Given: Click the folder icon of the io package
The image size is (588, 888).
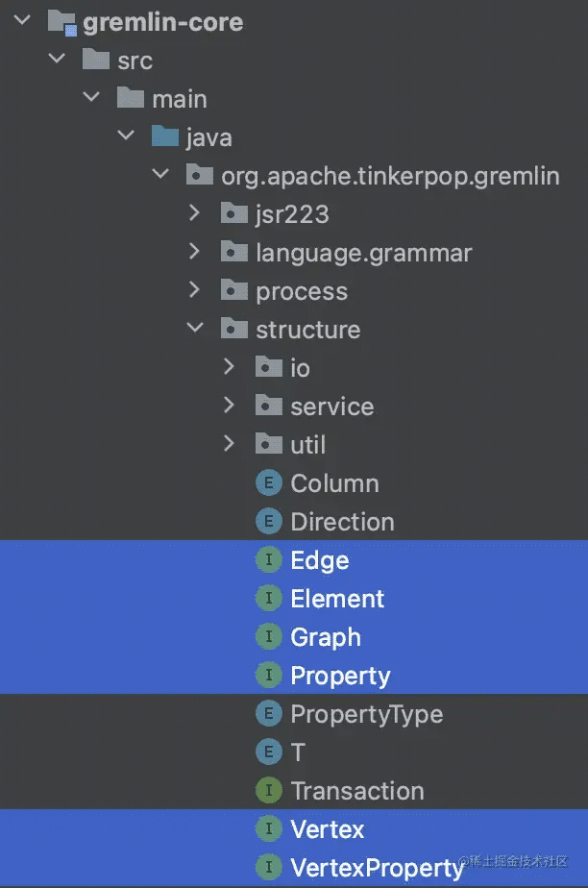Looking at the screenshot, I should pyautogui.click(x=268, y=367).
